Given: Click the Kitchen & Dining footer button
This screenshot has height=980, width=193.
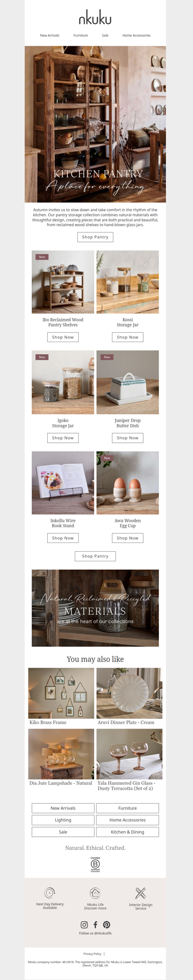Looking at the screenshot, I should (x=127, y=832).
